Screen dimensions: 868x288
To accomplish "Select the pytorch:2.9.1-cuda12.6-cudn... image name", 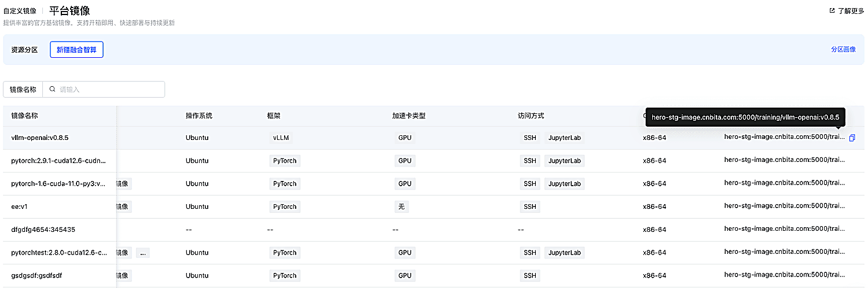I will (58, 161).
